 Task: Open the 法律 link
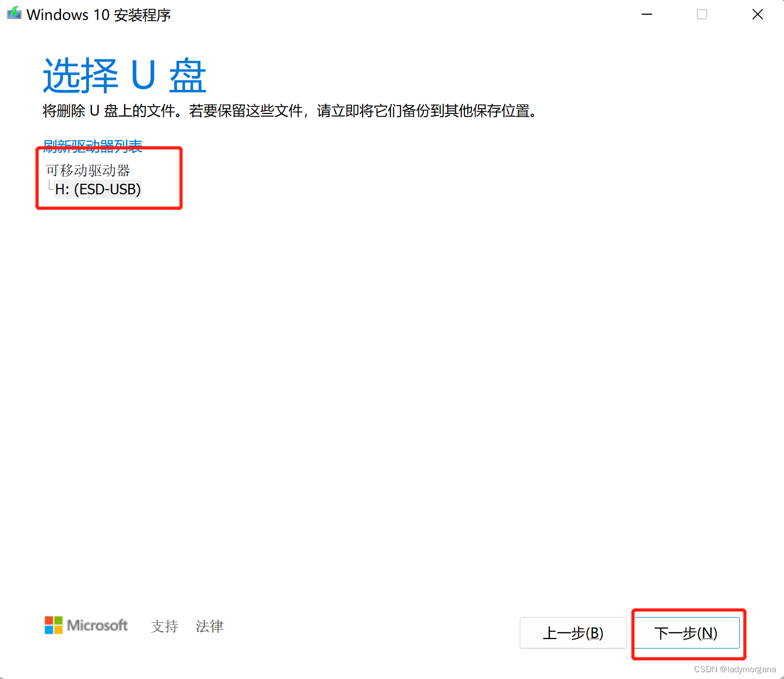click(210, 626)
